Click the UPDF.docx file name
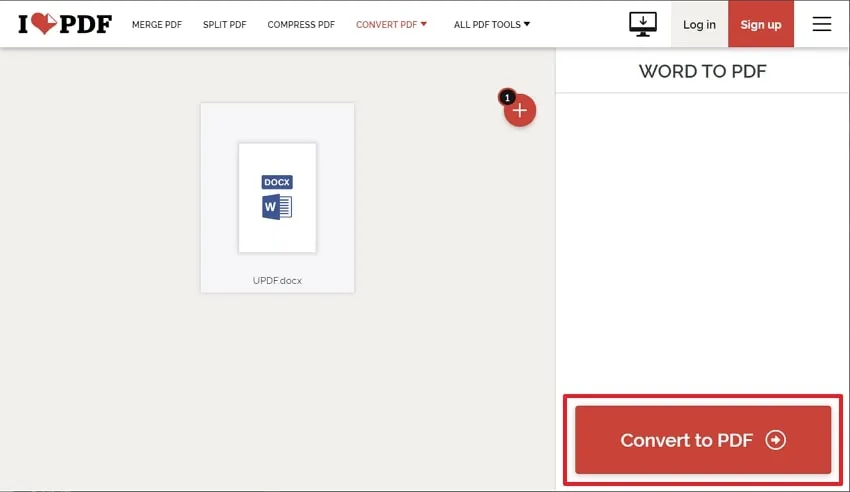Viewport: 850px width, 492px height. [x=277, y=281]
